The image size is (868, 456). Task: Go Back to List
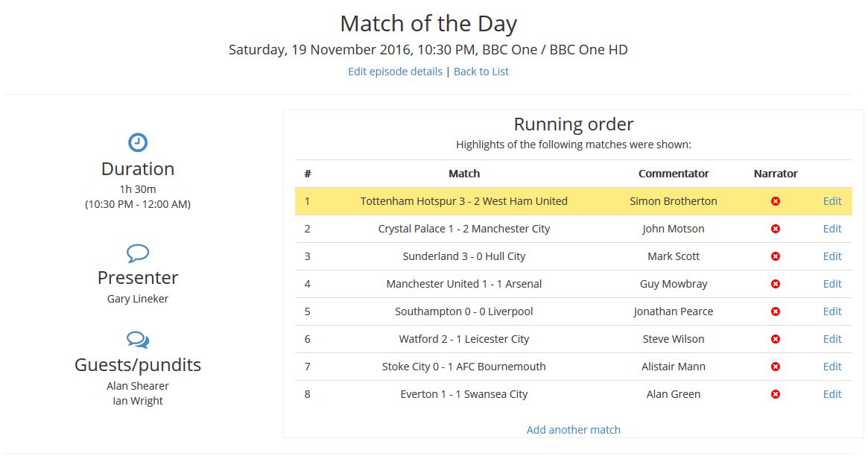pos(481,72)
